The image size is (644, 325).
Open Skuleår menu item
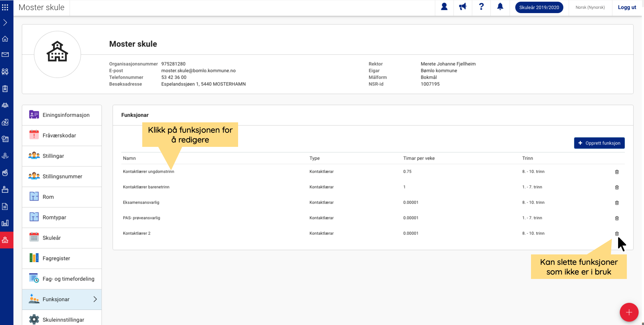62,238
